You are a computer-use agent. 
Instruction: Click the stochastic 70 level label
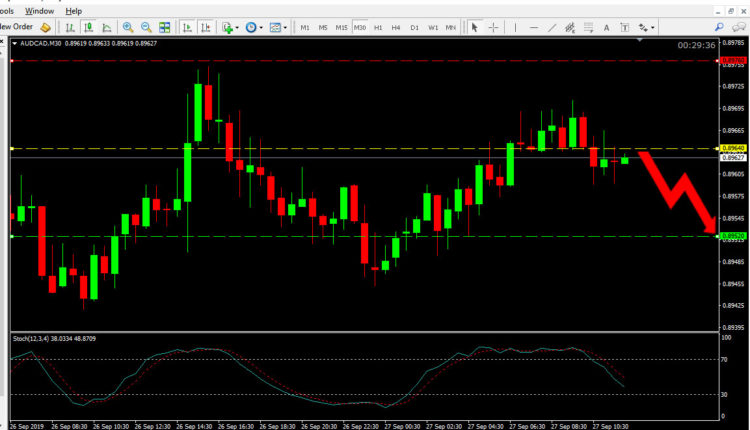click(x=724, y=360)
